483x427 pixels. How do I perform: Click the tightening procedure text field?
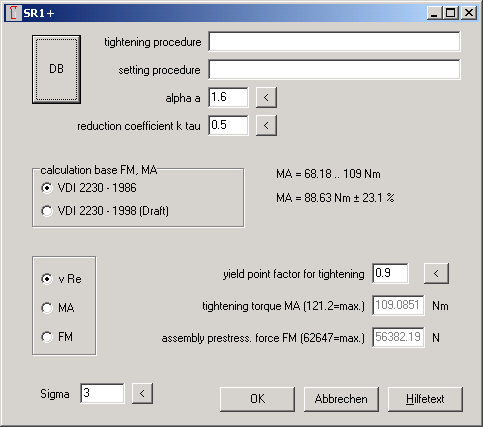click(x=334, y=42)
